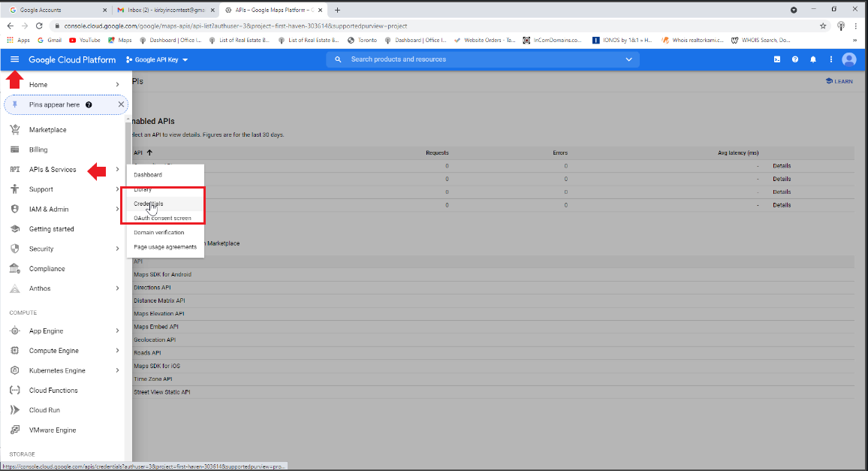This screenshot has height=471, width=868.
Task: Open the Google API Key project dropdown
Action: 157,59
